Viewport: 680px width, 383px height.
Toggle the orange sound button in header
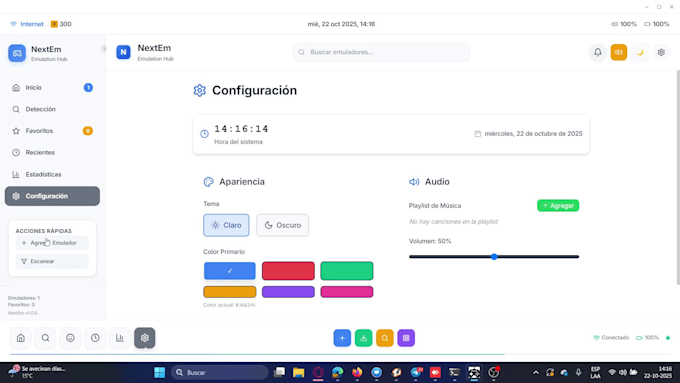(619, 52)
